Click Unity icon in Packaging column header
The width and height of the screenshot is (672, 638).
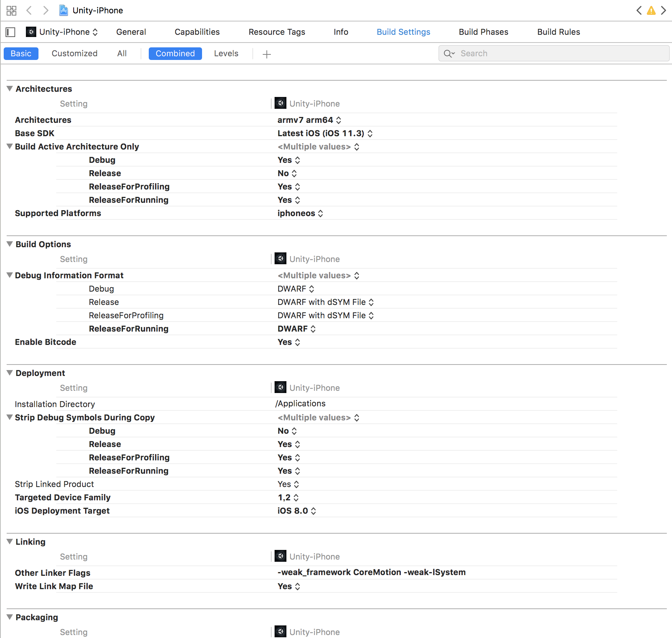click(x=280, y=631)
